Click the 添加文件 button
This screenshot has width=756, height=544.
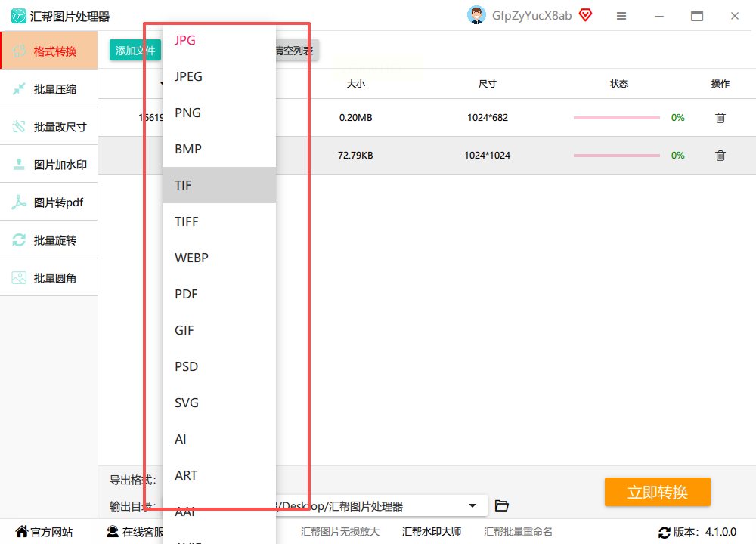tap(135, 51)
